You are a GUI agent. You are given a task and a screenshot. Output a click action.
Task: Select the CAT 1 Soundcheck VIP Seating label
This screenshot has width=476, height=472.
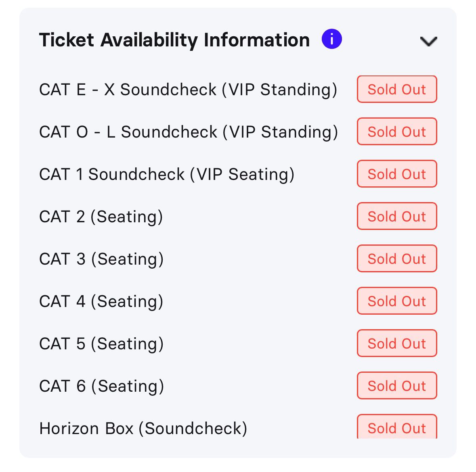(x=166, y=174)
